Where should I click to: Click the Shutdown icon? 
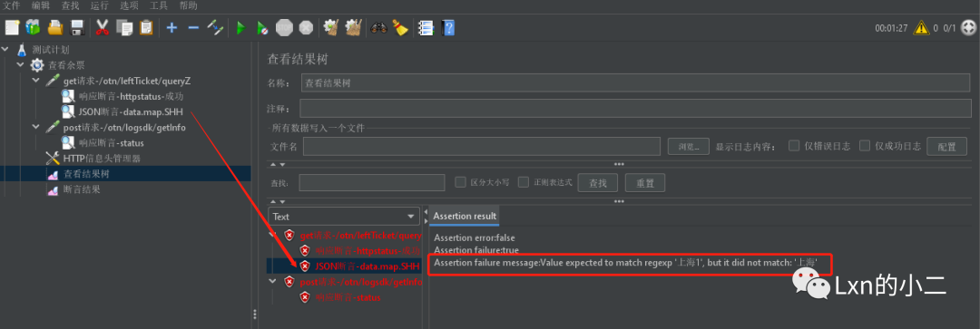(306, 27)
